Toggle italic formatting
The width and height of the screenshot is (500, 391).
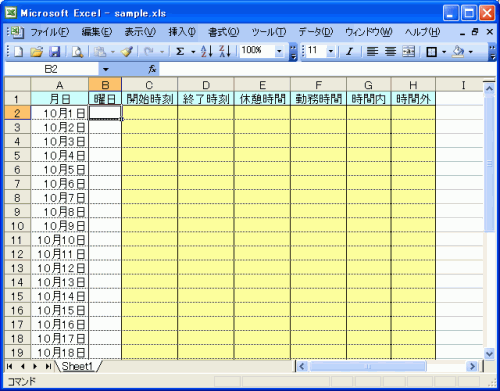click(349, 52)
